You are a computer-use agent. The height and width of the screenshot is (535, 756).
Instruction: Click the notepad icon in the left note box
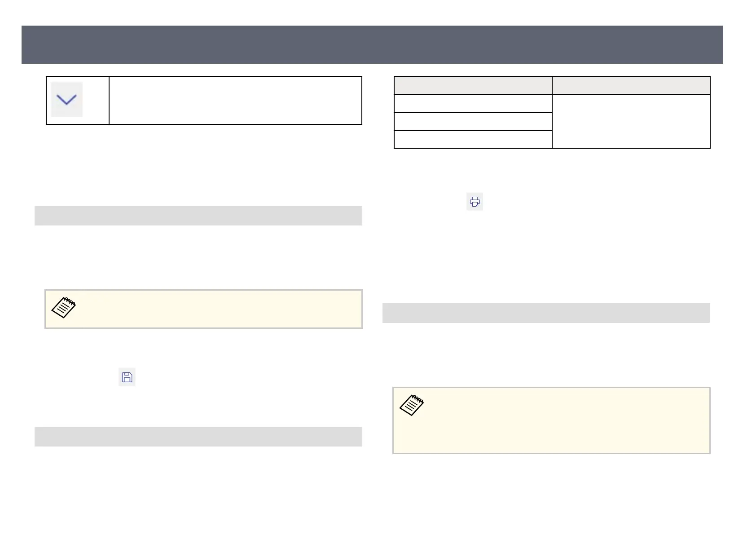(x=64, y=308)
